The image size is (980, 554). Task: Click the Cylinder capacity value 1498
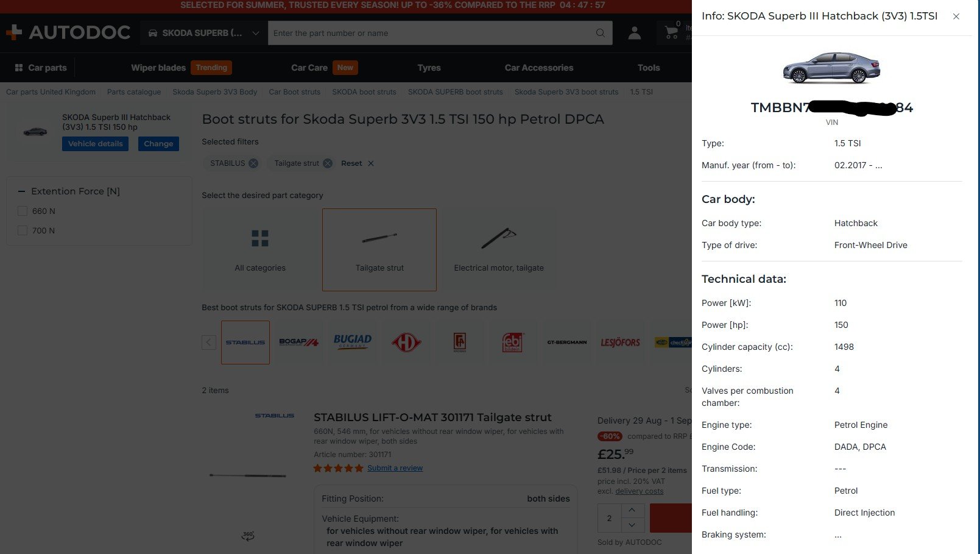point(844,347)
